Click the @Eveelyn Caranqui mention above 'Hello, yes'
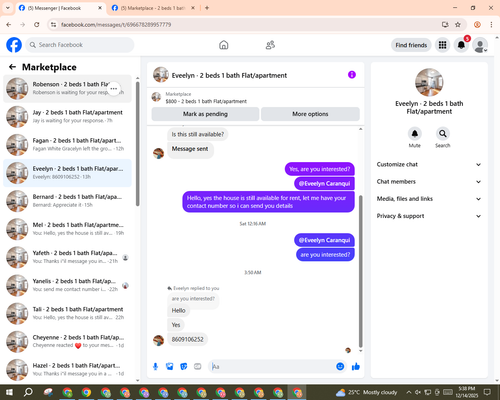 (324, 184)
